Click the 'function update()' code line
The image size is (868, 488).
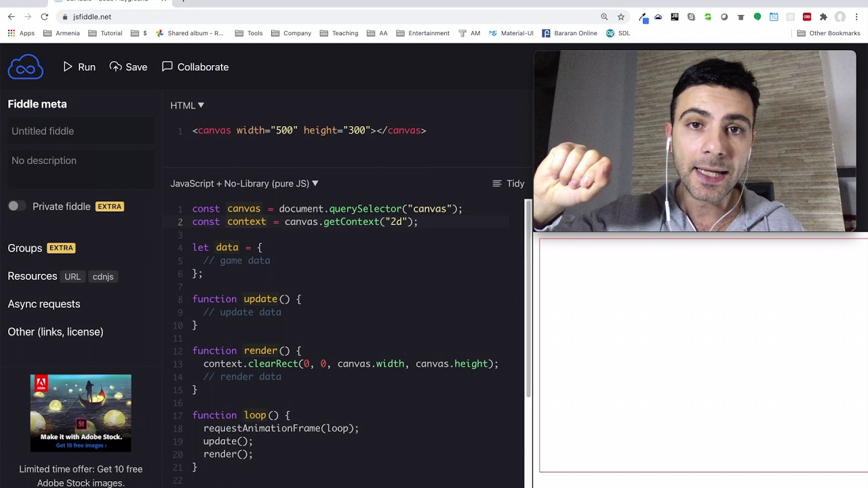246,299
